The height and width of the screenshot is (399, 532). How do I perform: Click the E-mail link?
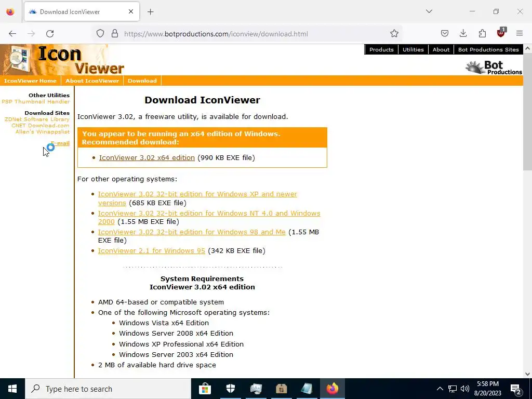tap(60, 143)
